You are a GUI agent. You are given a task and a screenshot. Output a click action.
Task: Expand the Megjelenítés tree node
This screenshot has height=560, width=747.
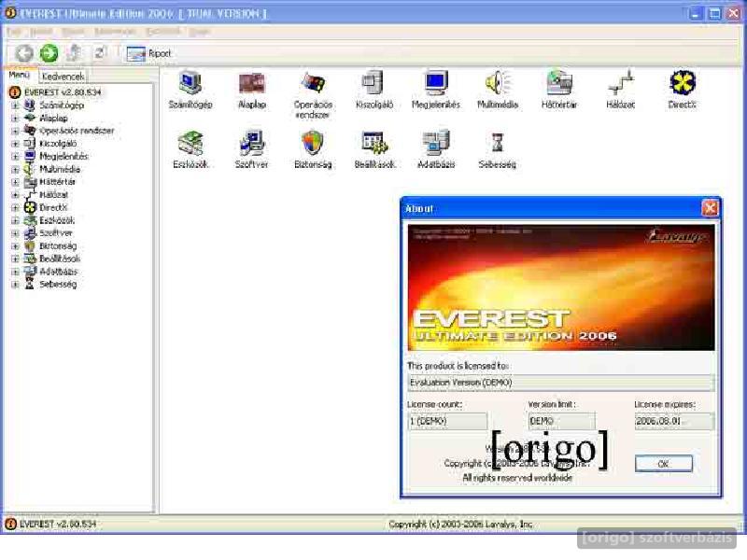tap(15, 157)
